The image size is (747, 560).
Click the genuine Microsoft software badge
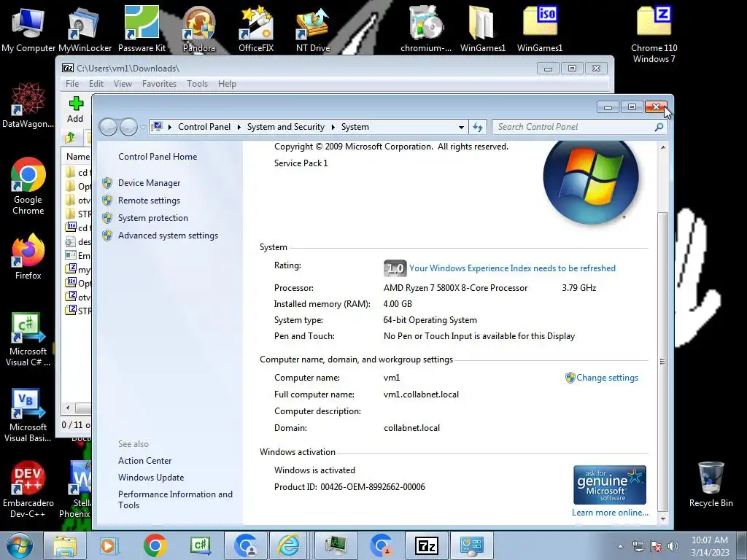coord(610,485)
